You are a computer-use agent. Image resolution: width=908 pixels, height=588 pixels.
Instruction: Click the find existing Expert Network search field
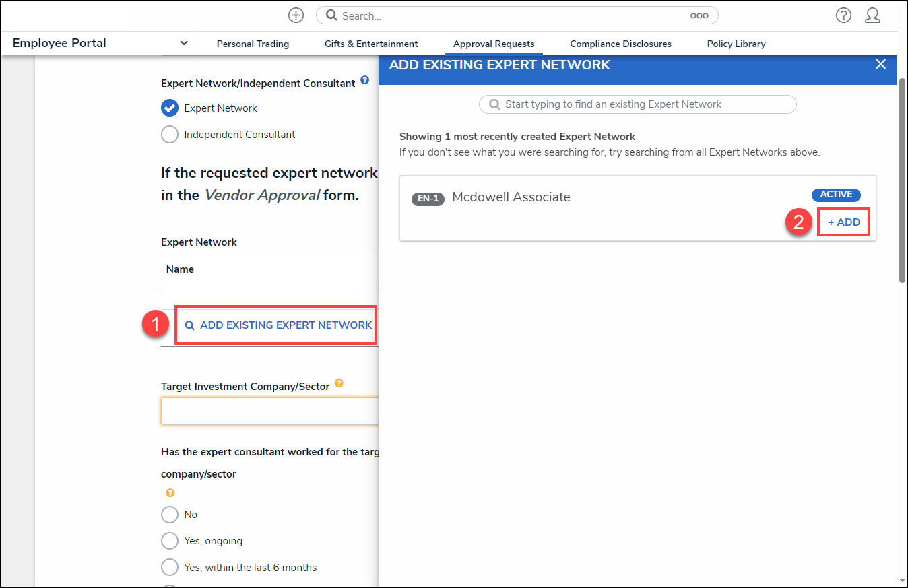tap(637, 104)
